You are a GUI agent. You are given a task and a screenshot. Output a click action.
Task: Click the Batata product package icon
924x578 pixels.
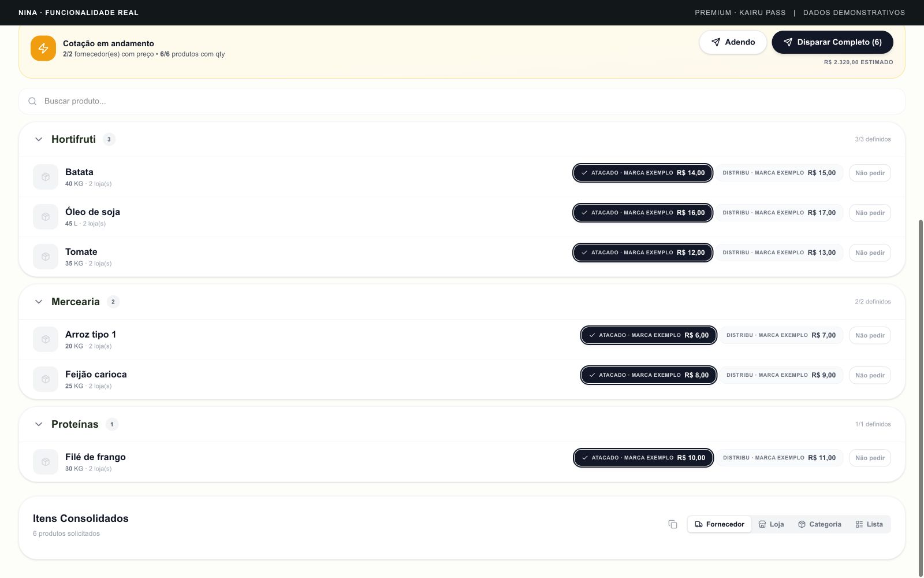(46, 177)
